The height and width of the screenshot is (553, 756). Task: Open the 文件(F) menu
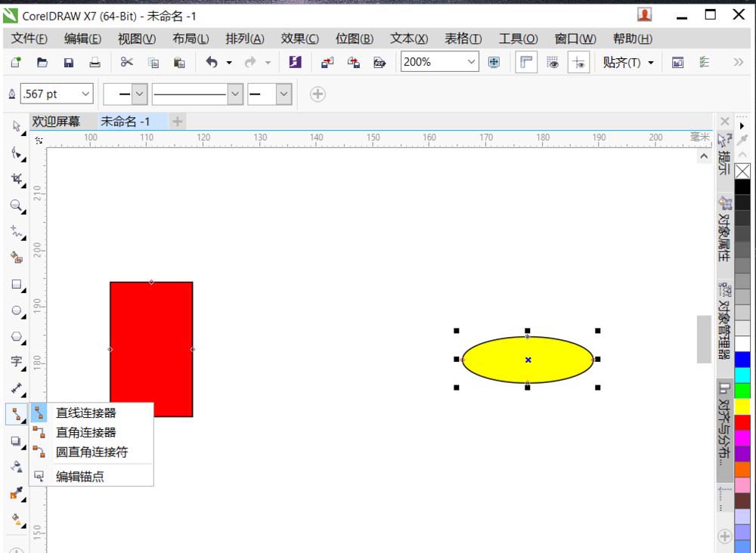pos(29,39)
